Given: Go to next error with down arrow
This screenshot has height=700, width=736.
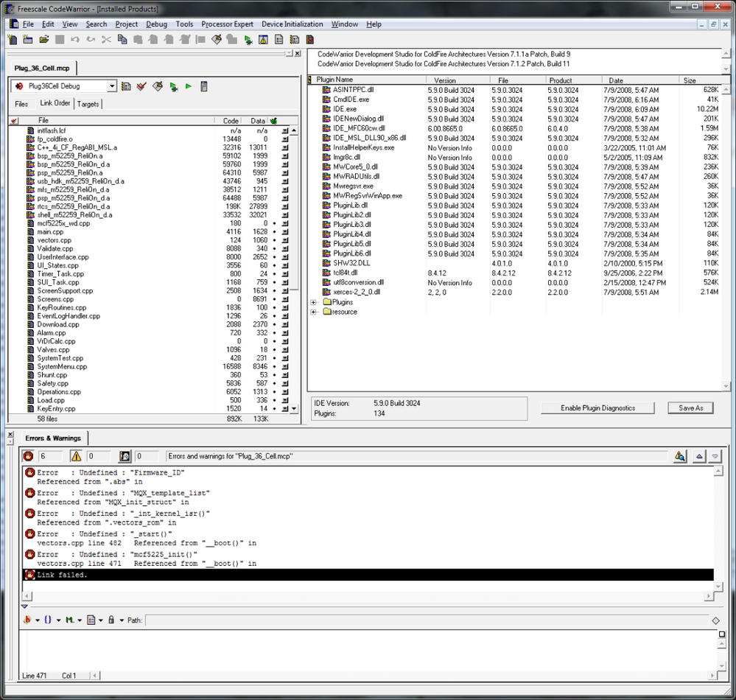Looking at the screenshot, I should (x=715, y=456).
